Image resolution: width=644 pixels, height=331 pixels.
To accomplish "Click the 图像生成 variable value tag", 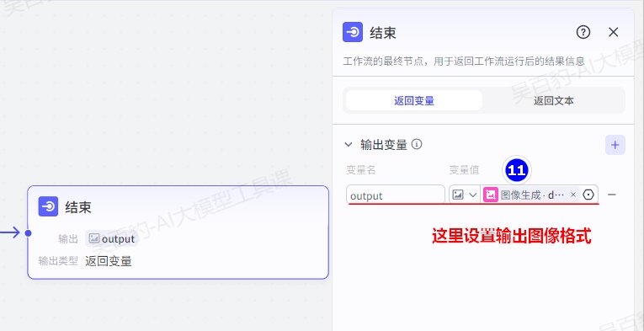I will pyautogui.click(x=531, y=195).
